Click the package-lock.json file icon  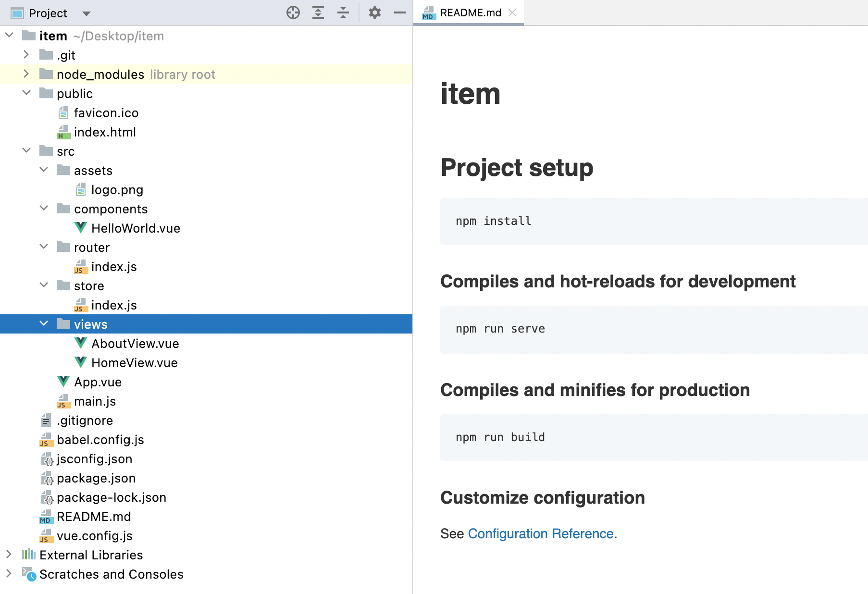[47, 498]
